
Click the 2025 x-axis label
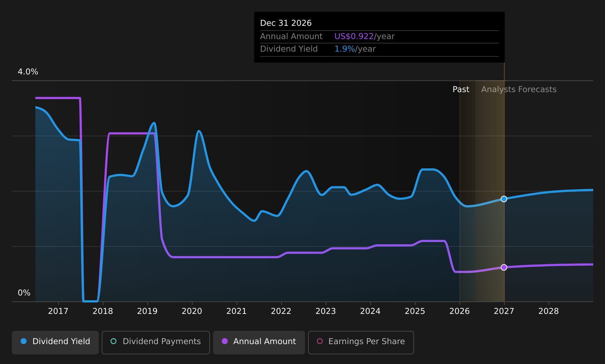[x=415, y=311]
